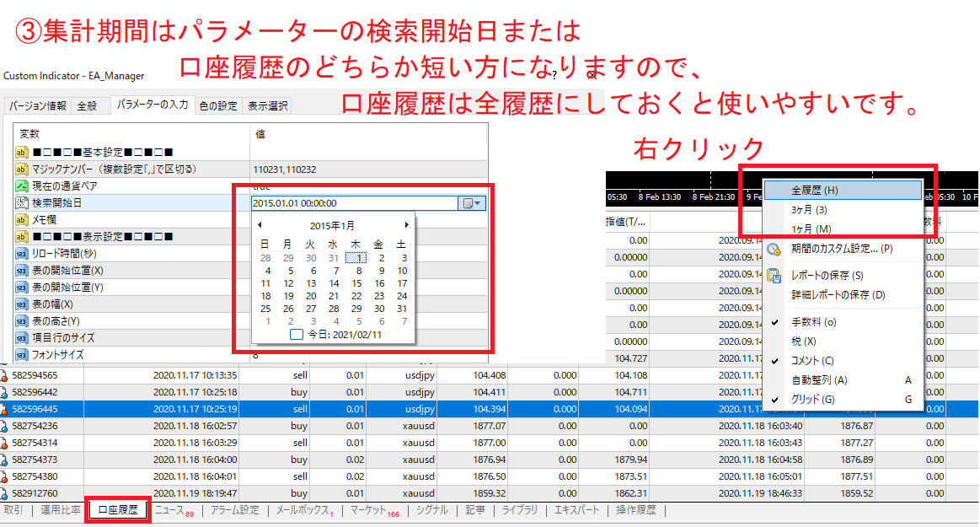
Task: Click the 指値(T/... column header
Action: [x=627, y=221]
